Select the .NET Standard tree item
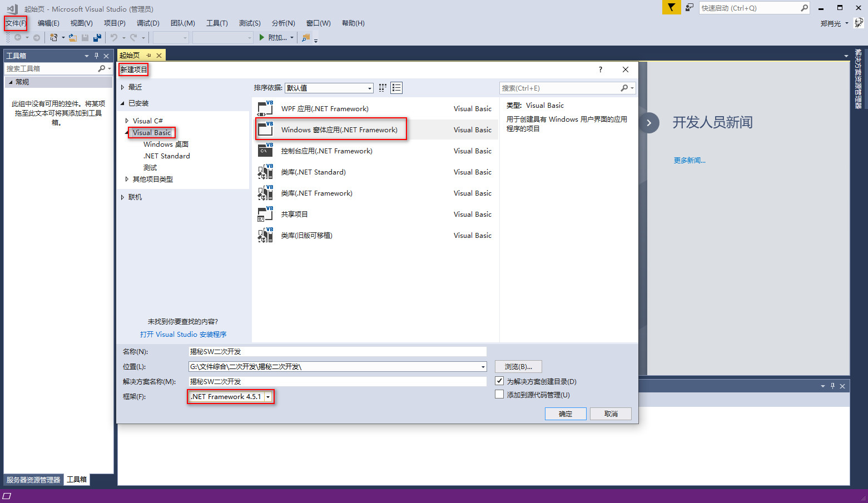Image resolution: width=868 pixels, height=503 pixels. [x=167, y=156]
